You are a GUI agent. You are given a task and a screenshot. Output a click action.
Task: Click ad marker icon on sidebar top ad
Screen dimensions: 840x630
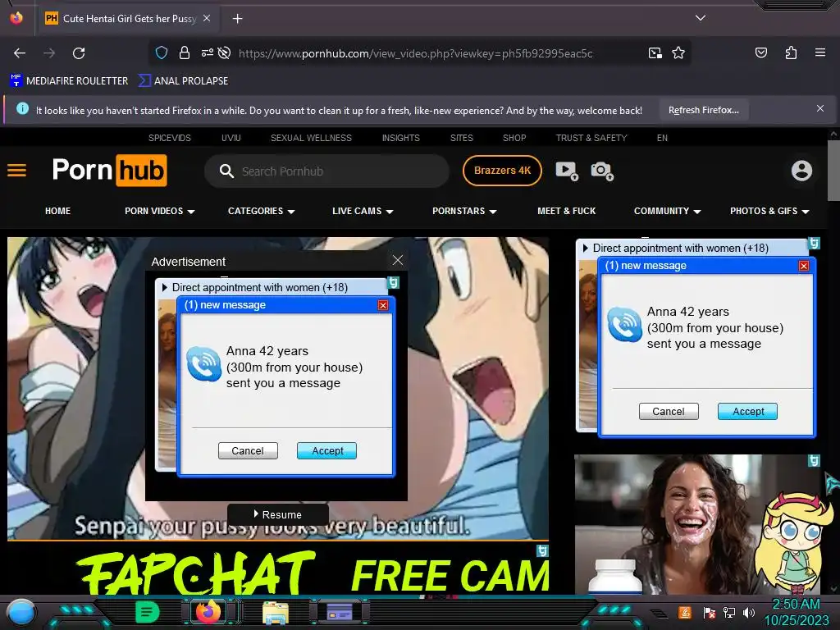coord(814,243)
